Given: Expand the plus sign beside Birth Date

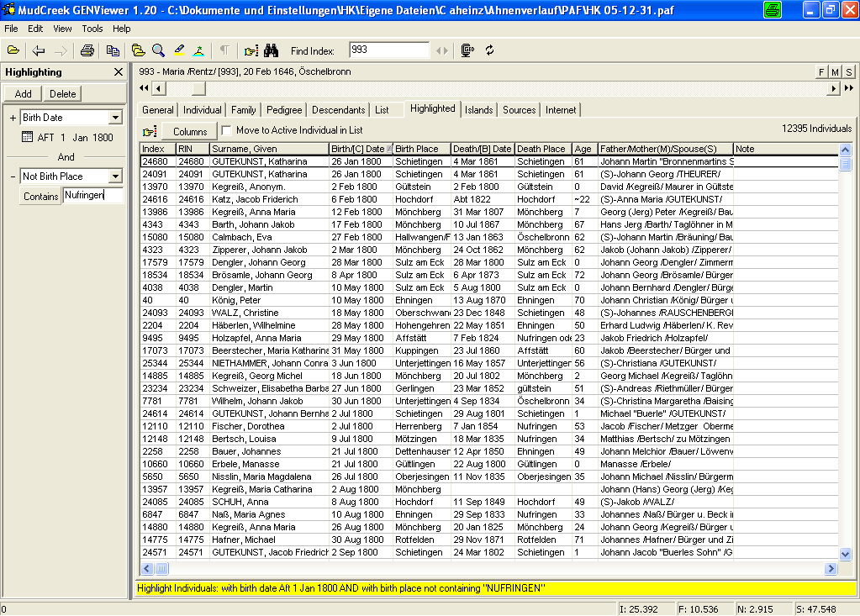Looking at the screenshot, I should coord(13,118).
